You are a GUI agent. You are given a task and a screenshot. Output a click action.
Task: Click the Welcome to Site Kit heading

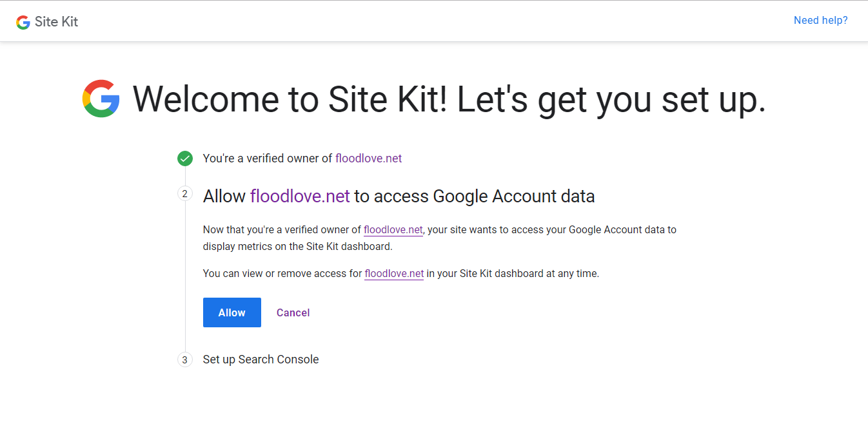coord(449,99)
